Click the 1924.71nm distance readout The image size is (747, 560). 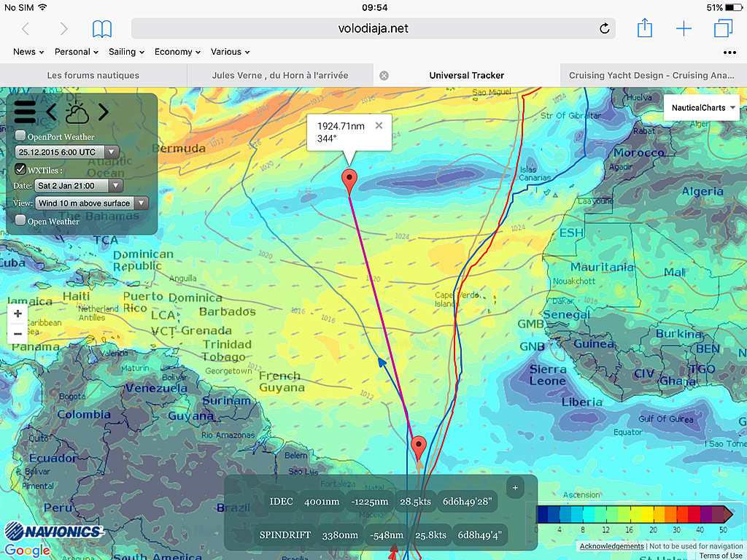click(341, 126)
